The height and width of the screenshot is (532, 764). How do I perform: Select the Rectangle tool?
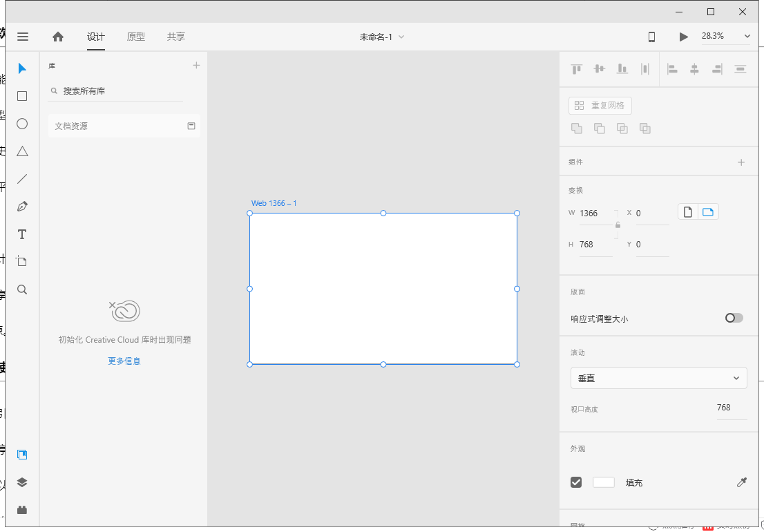[x=22, y=96]
